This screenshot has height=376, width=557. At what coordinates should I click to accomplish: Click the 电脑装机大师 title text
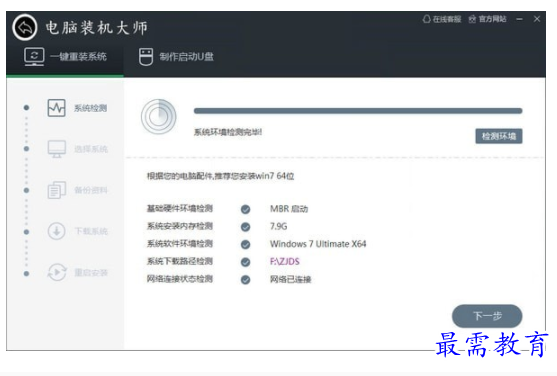click(x=97, y=28)
